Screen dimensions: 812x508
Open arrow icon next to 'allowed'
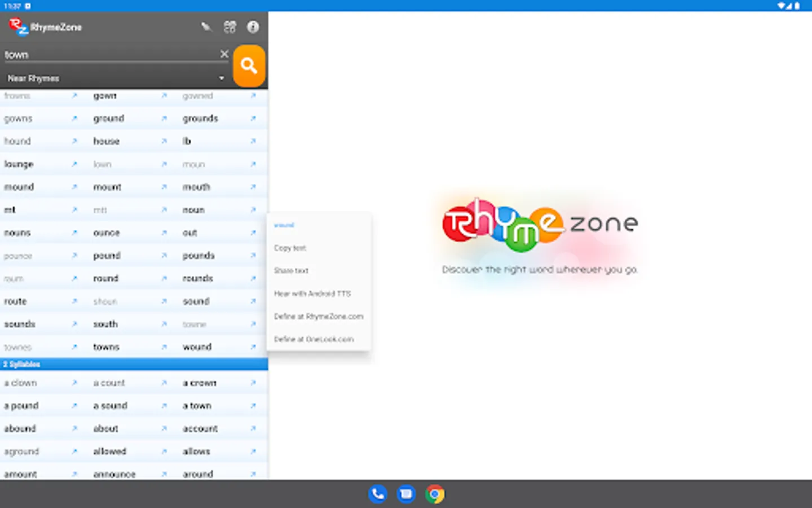[164, 451]
